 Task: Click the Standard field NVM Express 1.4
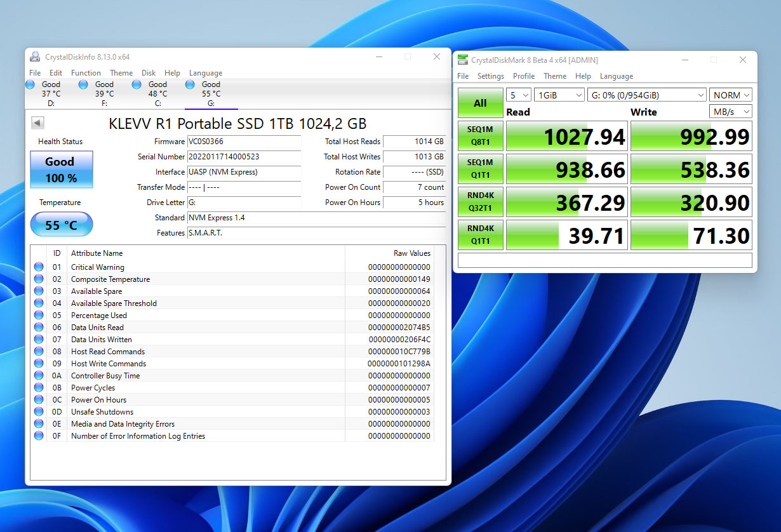316,218
